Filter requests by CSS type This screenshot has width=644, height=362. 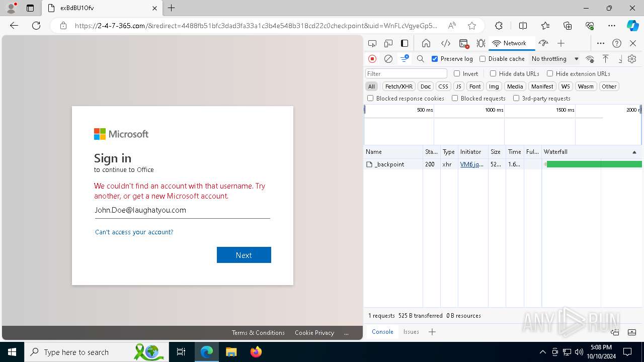tap(443, 86)
